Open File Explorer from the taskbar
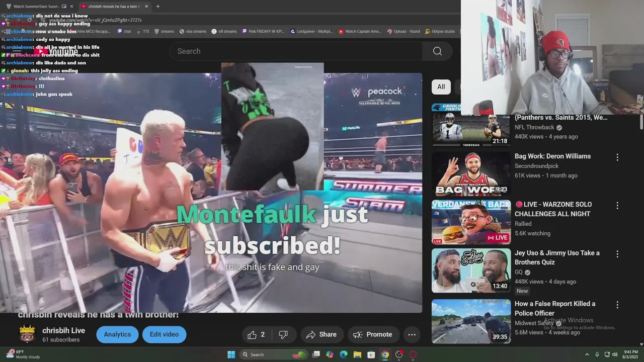Screen dimensions: 644x362 [357, 354]
